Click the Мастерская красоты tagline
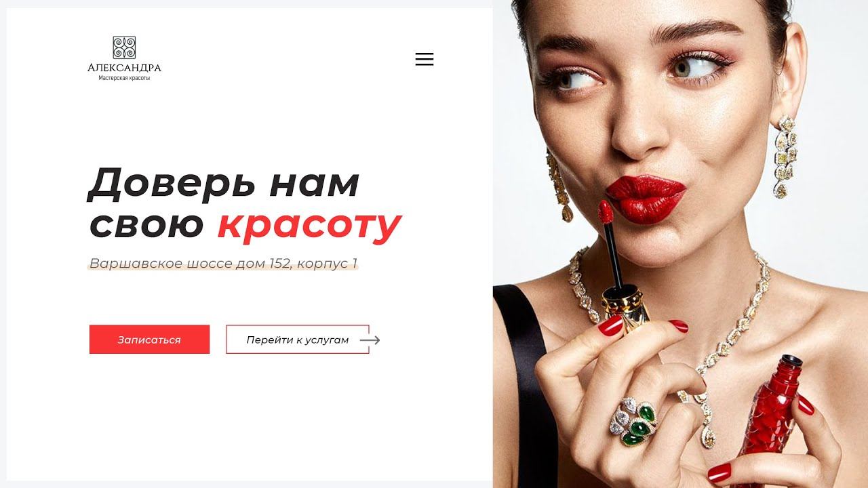Image resolution: width=868 pixels, height=488 pixels. click(124, 78)
